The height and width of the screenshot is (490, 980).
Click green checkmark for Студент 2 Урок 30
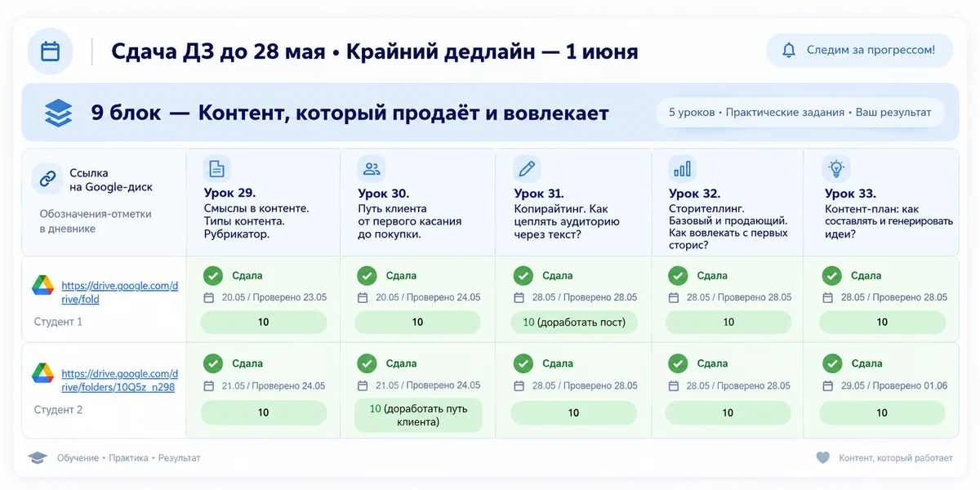[367, 363]
